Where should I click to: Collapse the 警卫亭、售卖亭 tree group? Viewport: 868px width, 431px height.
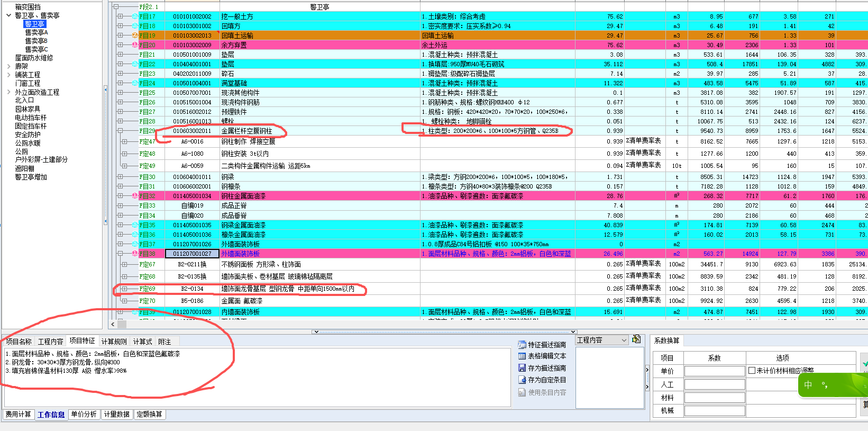tap(8, 15)
